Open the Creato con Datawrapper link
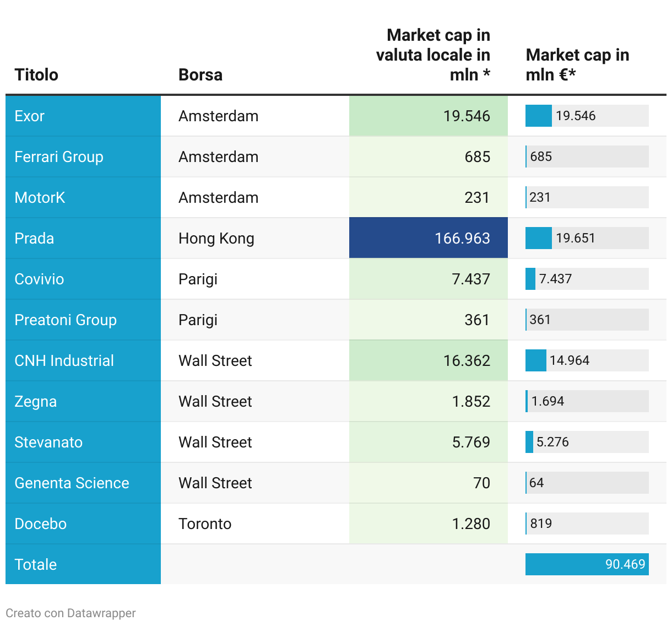 click(x=71, y=613)
